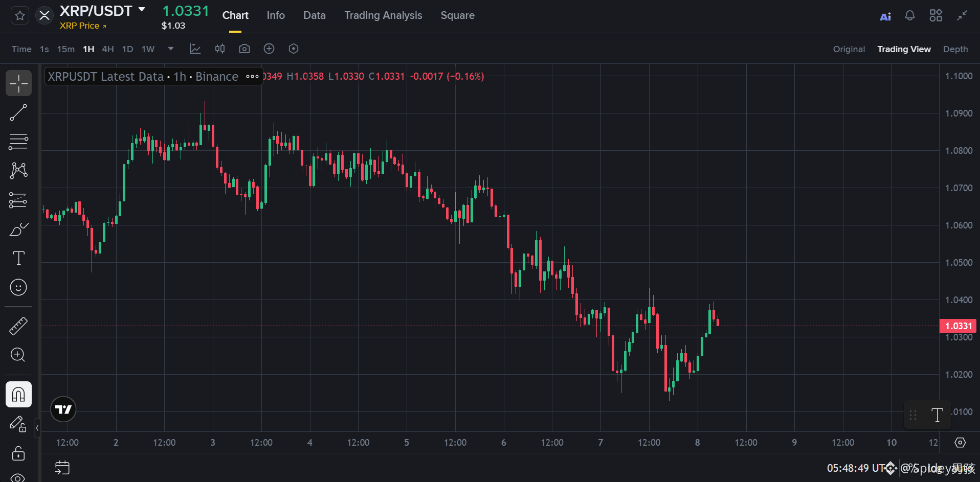Click the floating text tool button
The height and width of the screenshot is (482, 980).
pyautogui.click(x=937, y=415)
